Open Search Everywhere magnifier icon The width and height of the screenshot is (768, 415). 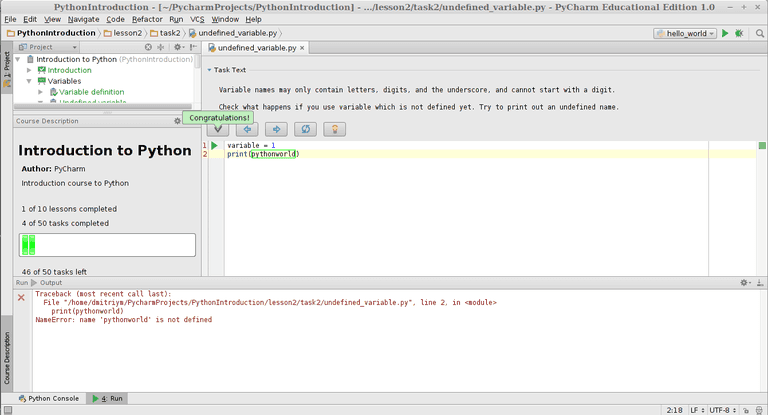point(760,33)
